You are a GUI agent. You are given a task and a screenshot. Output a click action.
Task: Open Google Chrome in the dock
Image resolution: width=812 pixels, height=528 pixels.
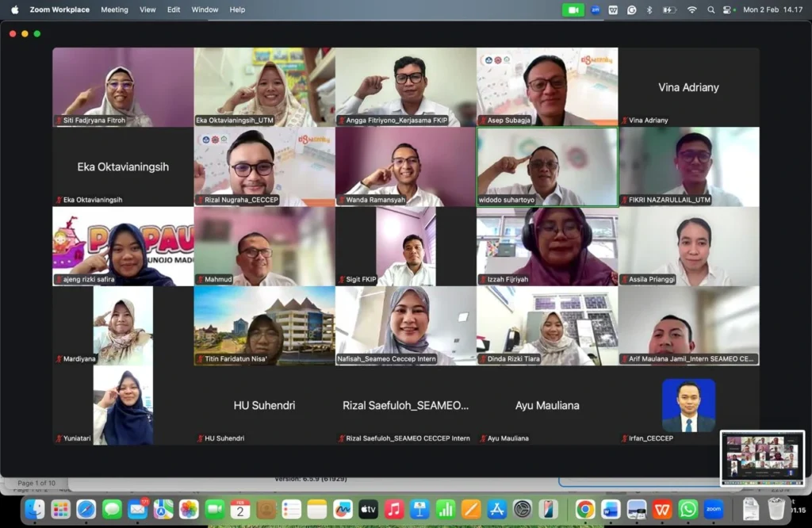[x=585, y=509]
